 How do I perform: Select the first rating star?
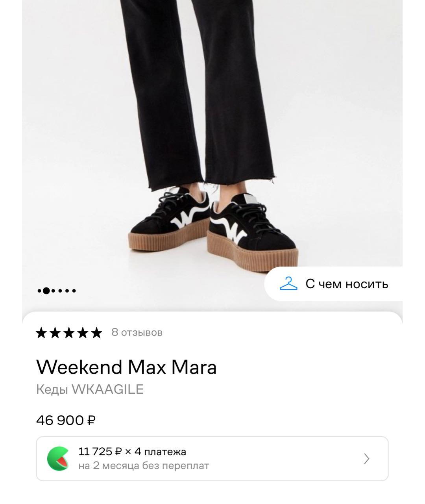[x=41, y=333]
